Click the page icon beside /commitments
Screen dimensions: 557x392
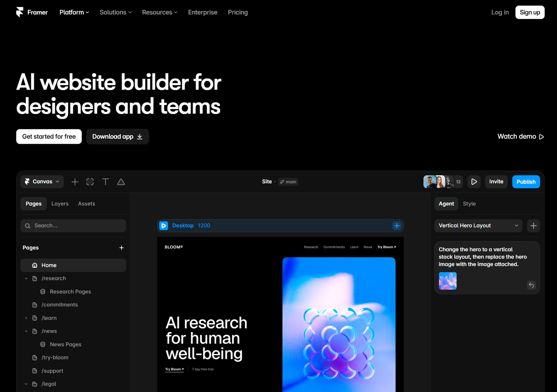click(35, 305)
